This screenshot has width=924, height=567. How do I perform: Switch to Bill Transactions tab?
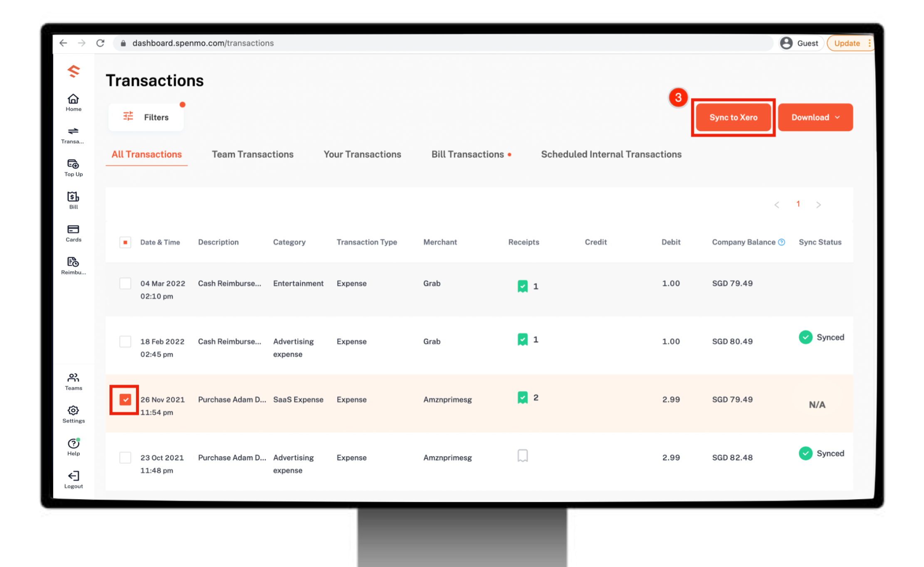tap(467, 154)
